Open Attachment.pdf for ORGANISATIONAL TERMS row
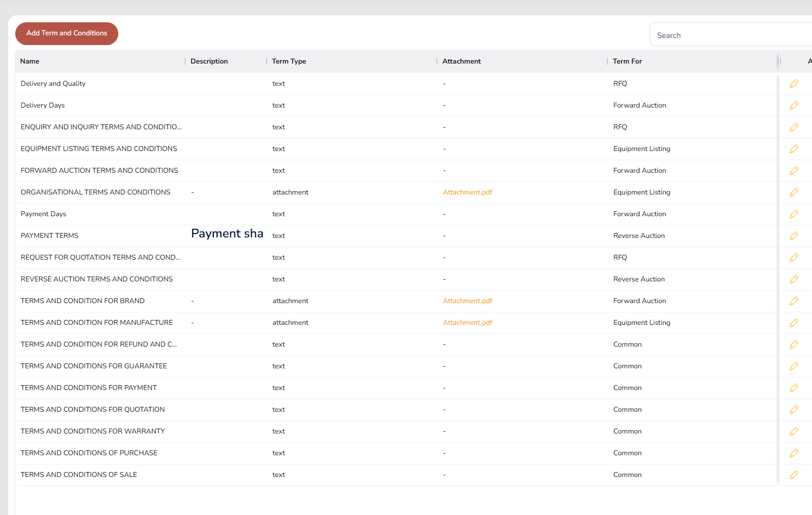 click(x=467, y=192)
